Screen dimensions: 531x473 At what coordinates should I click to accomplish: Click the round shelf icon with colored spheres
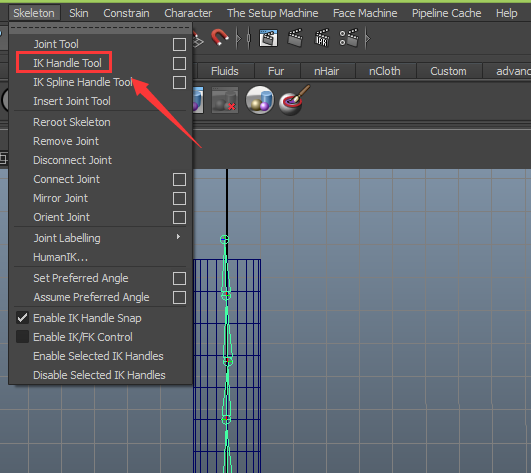260,100
